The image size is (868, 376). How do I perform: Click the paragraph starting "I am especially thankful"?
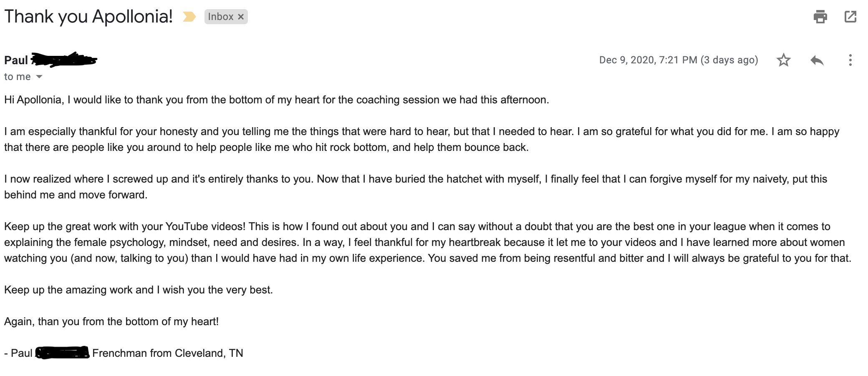click(421, 139)
